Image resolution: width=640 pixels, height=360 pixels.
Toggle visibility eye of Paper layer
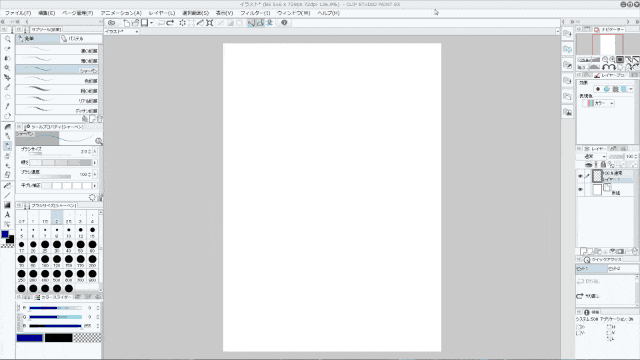click(580, 190)
